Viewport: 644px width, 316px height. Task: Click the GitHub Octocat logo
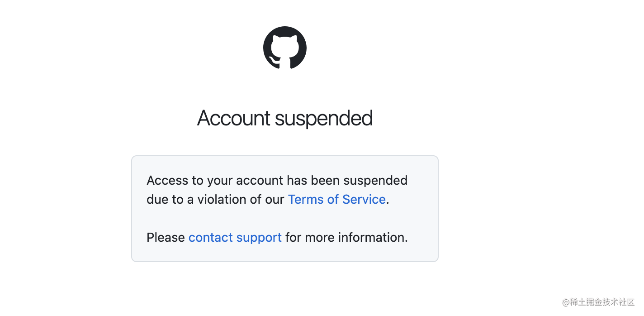[x=285, y=48]
